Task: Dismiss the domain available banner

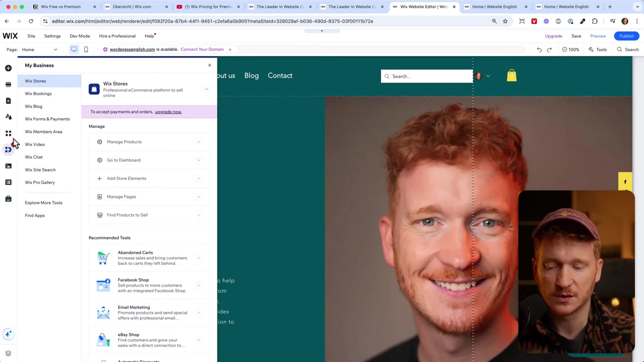Action: coord(230,49)
